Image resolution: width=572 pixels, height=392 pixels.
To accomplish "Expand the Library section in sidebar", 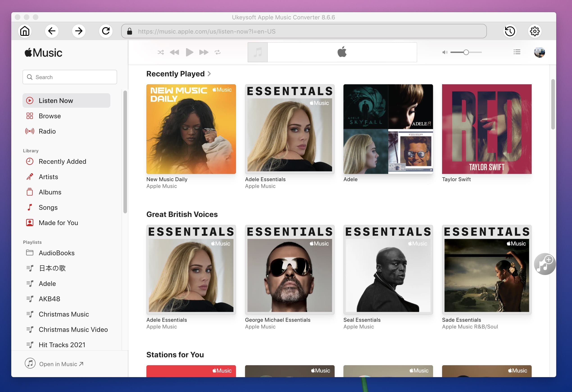I will [30, 150].
